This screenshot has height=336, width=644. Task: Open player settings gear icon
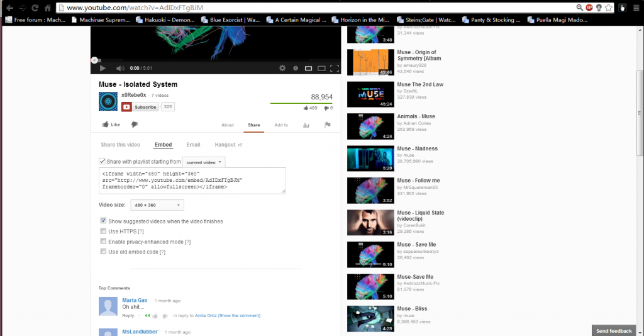click(282, 68)
